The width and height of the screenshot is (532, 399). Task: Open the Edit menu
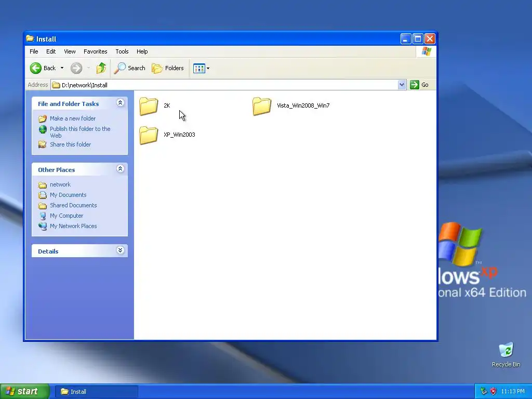click(x=51, y=51)
